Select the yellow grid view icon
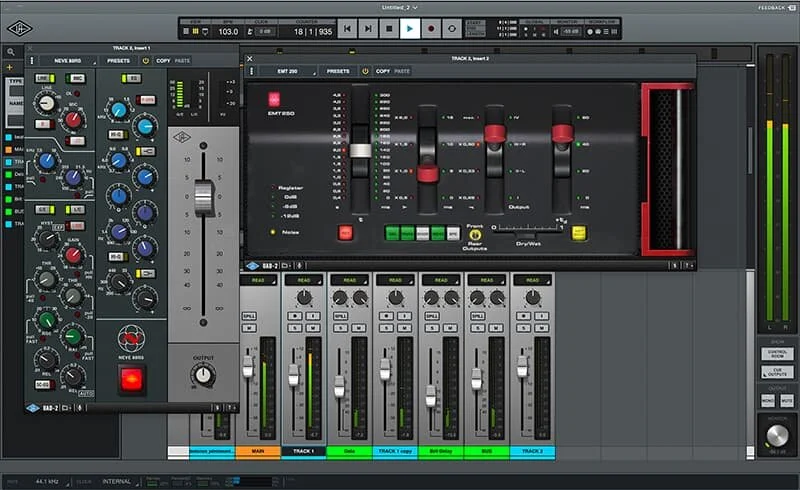This screenshot has width=800, height=490. point(195,32)
